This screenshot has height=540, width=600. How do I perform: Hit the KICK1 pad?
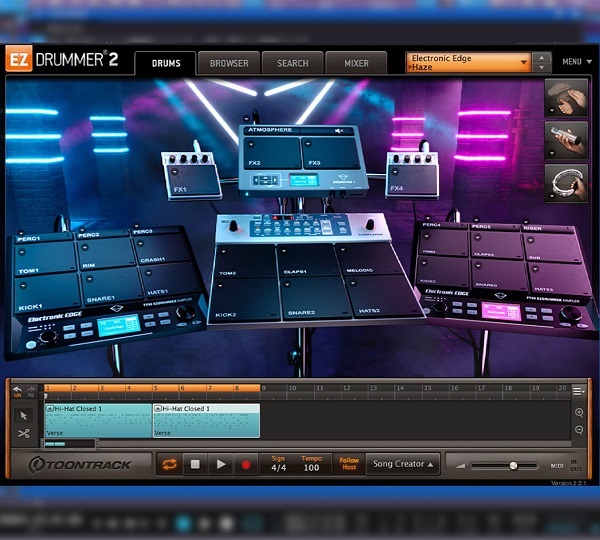(48, 294)
